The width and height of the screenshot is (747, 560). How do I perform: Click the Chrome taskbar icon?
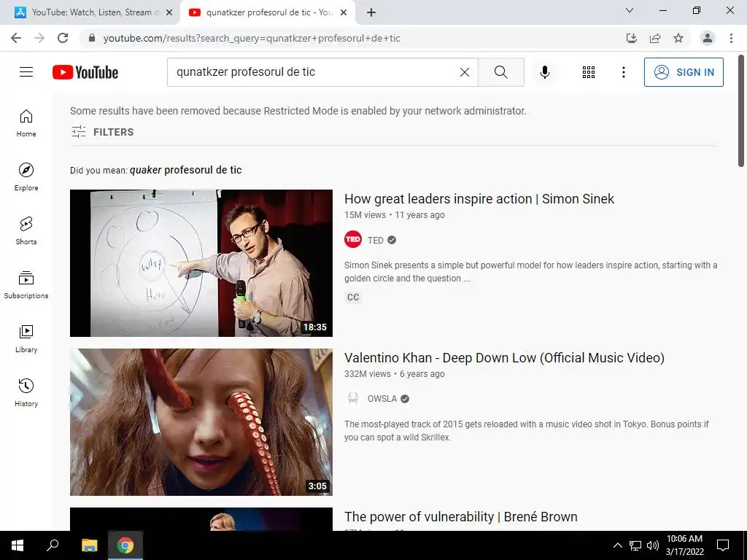(125, 545)
